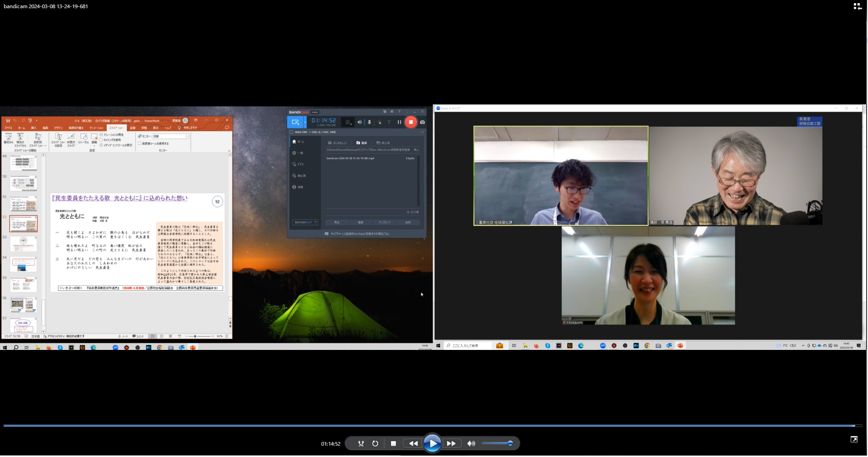Image resolution: width=868 pixels, height=457 pixels.
Task: Start slideshow with 最初から button in PowerPoint
Action: tap(8, 139)
